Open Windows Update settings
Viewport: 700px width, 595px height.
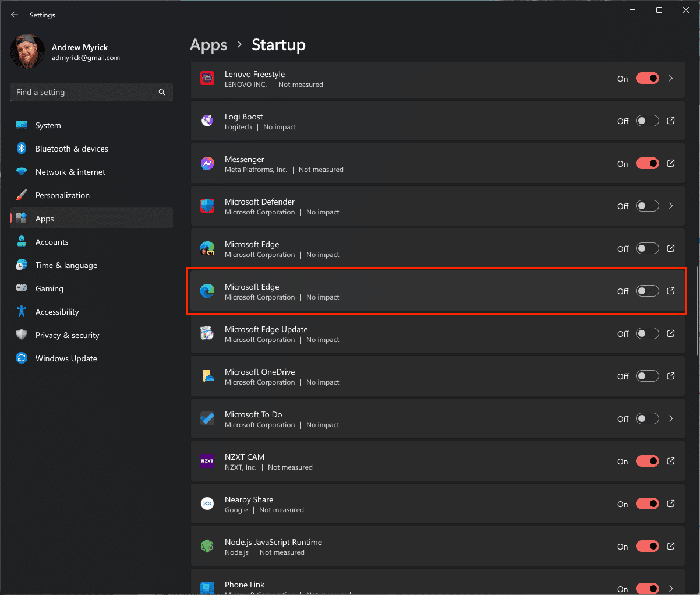pyautogui.click(x=91, y=358)
